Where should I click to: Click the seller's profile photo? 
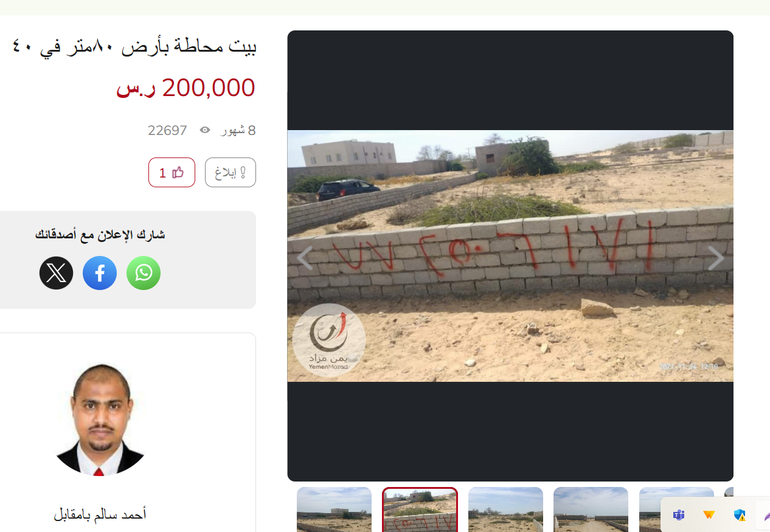click(99, 420)
